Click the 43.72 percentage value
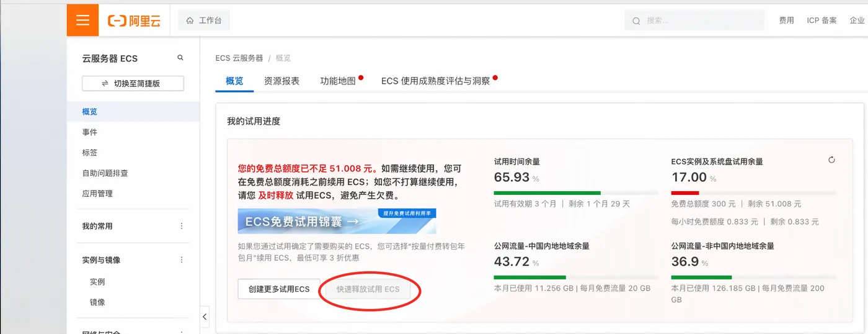 point(511,261)
